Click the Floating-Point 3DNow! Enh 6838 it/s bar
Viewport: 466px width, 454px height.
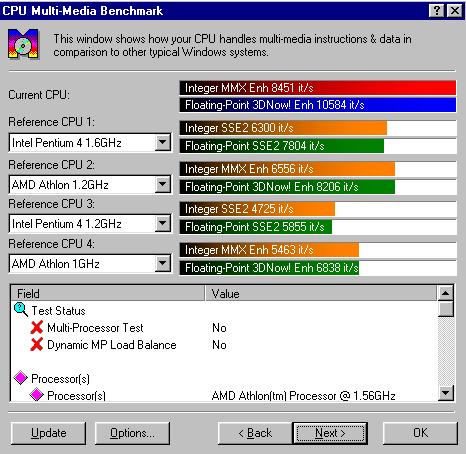tap(269, 268)
